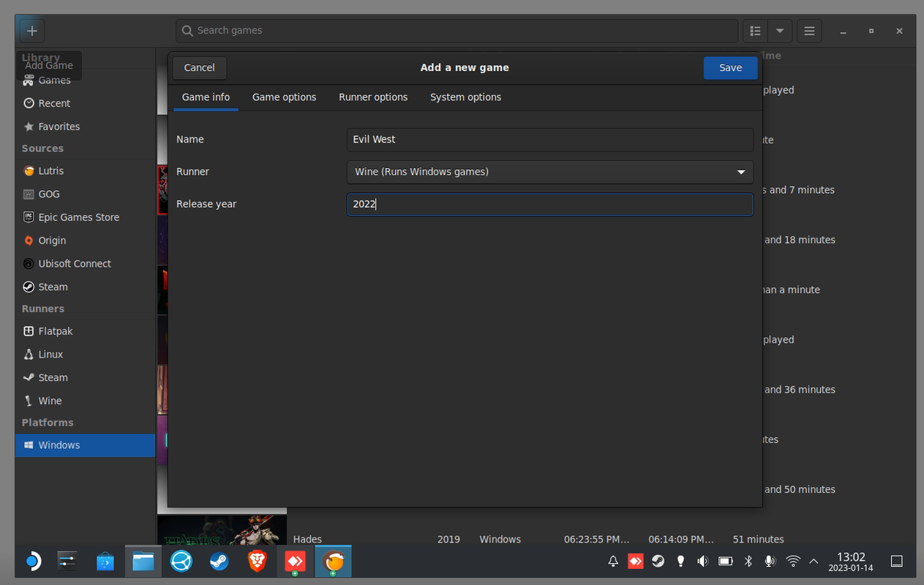Switch to the Game options tab
The height and width of the screenshot is (585, 924).
pyautogui.click(x=284, y=97)
